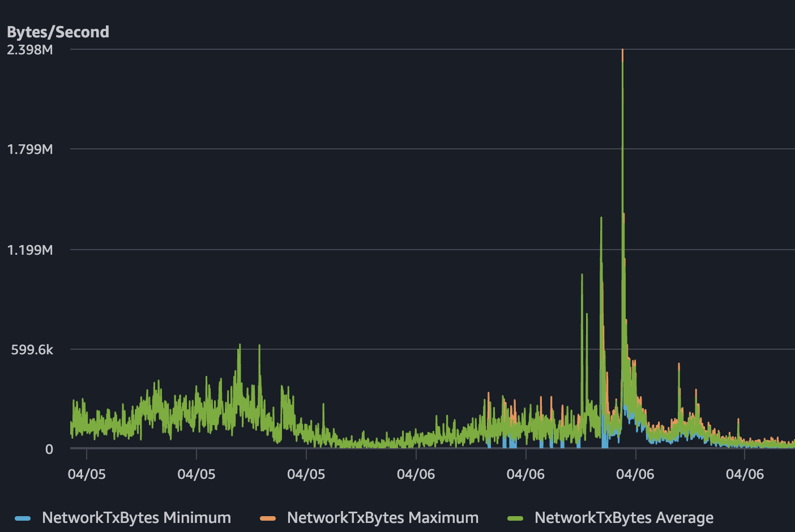Click the 1.199M gridline label
The image size is (795, 532).
click(x=30, y=250)
